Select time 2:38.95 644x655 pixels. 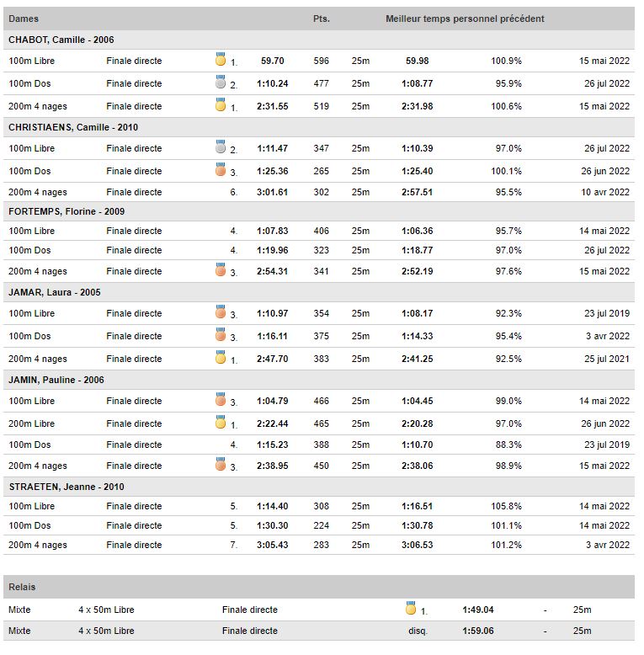(272, 466)
